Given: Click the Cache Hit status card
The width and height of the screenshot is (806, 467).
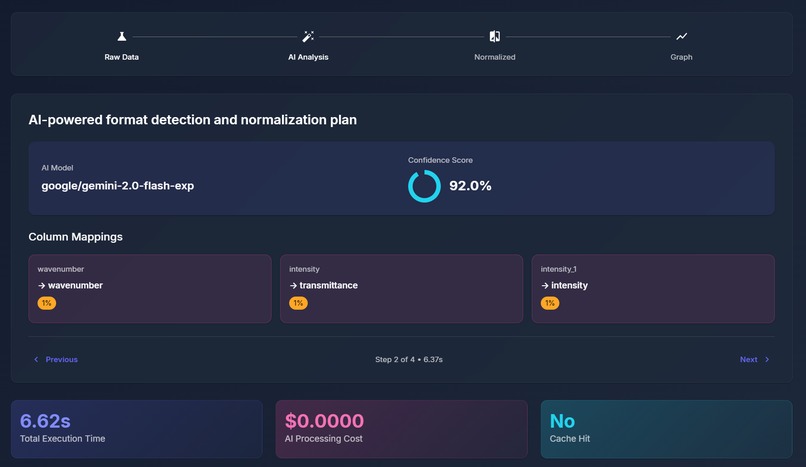Looking at the screenshot, I should tap(666, 429).
